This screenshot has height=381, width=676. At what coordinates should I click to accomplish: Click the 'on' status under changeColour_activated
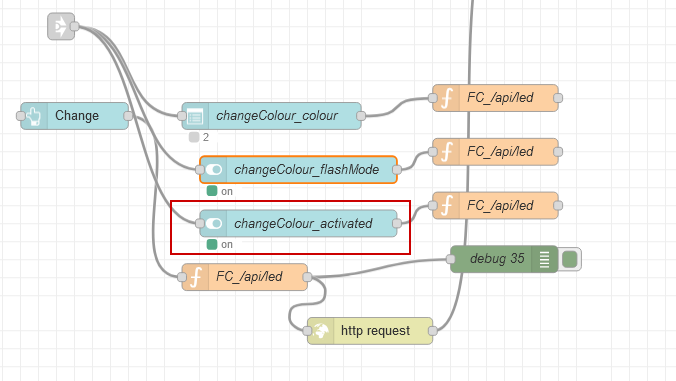click(x=227, y=245)
